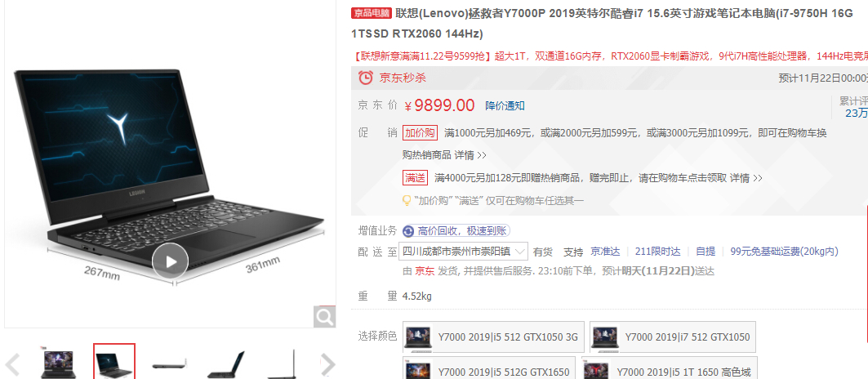Select the open-angle laptop side thumbnail
This screenshot has width=868, height=379.
click(226, 363)
